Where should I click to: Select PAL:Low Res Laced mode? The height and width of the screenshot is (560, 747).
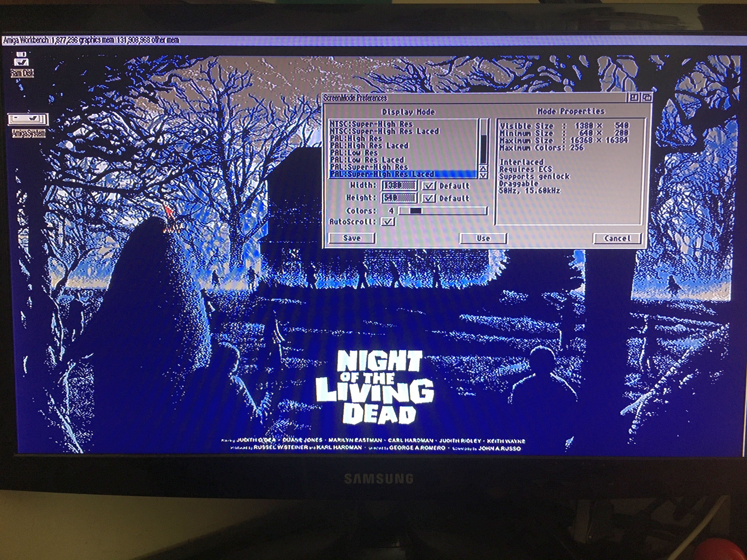click(404, 160)
